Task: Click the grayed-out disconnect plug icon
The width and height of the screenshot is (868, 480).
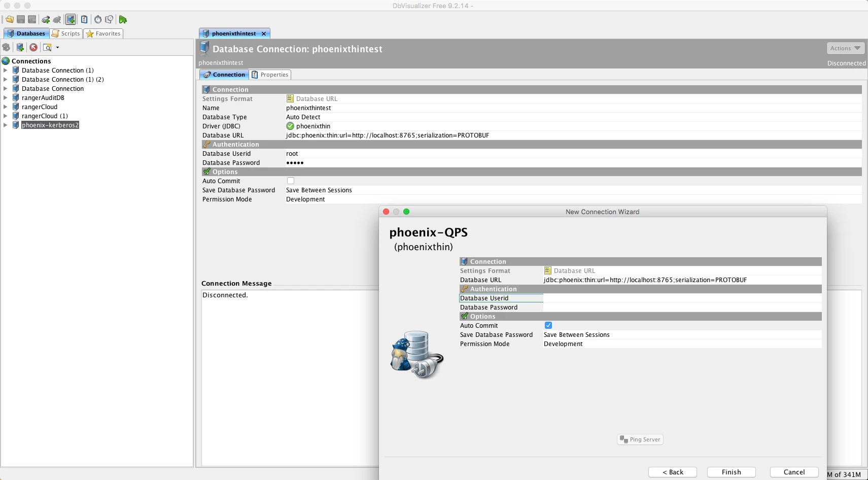Action: click(57, 19)
